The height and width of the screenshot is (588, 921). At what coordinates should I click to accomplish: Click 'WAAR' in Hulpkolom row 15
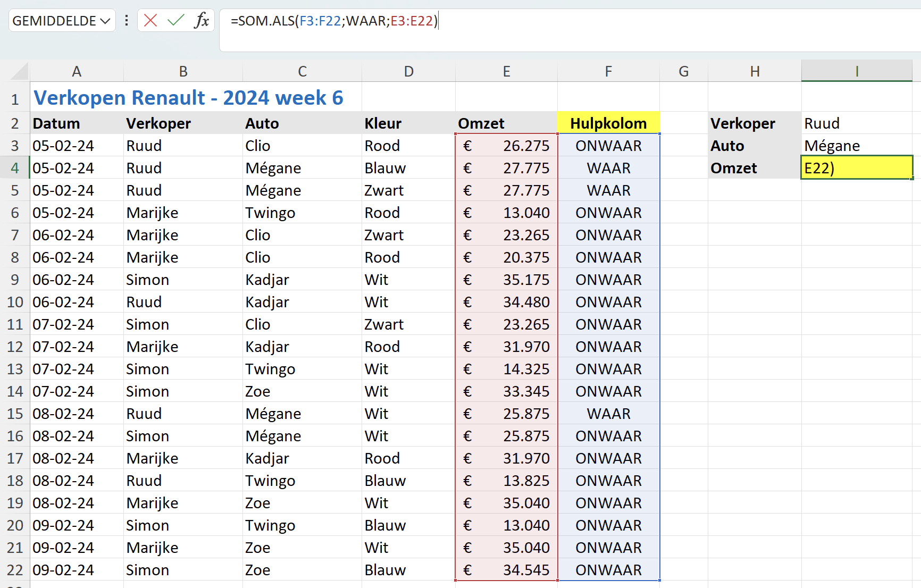click(608, 414)
